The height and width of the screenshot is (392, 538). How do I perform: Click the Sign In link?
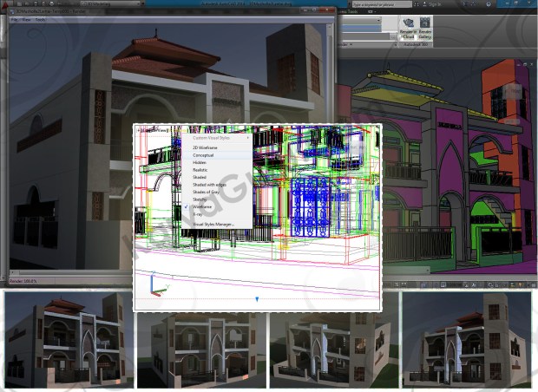click(435, 4)
